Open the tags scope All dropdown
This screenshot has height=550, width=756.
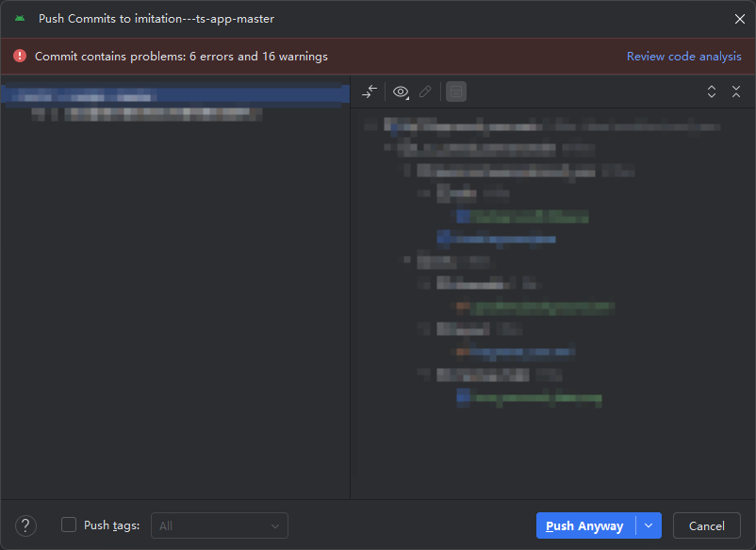pyautogui.click(x=219, y=525)
